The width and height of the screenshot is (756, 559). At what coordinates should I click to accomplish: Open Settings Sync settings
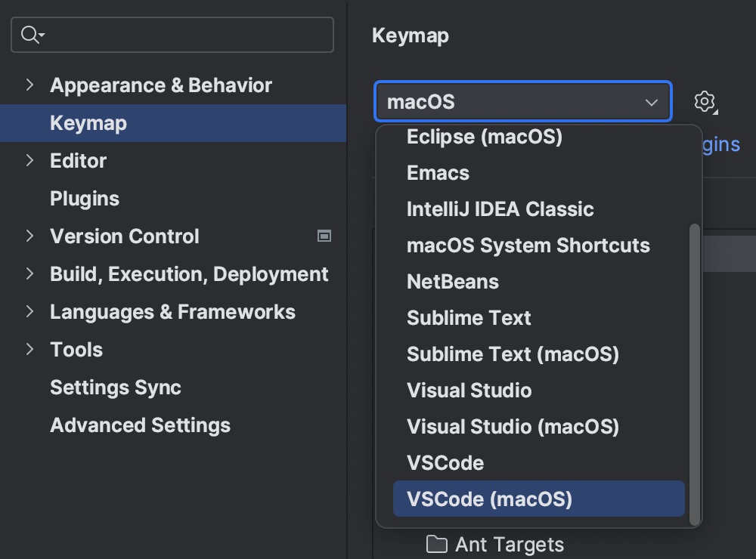tap(115, 388)
